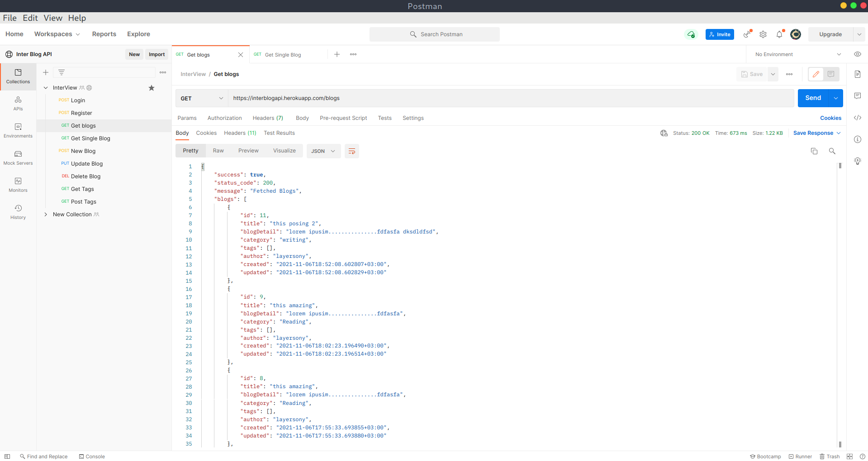The height and width of the screenshot is (461, 868).
Task: Star the InterView collection
Action: point(152,88)
